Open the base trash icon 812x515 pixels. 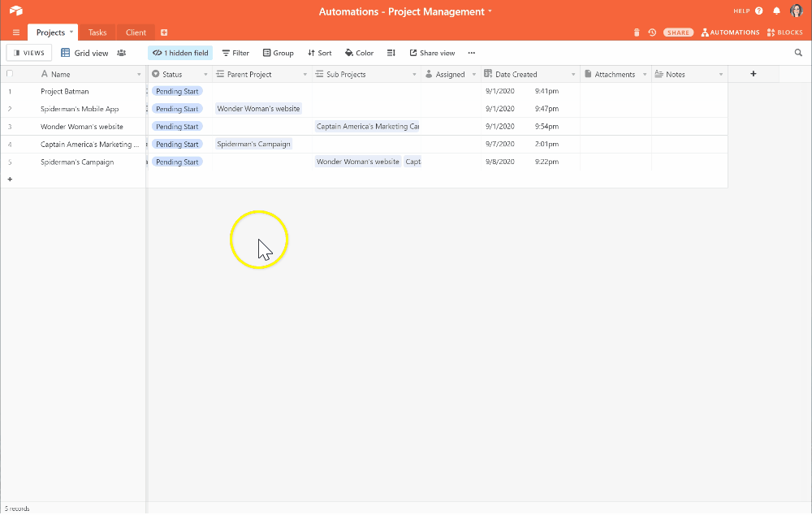(637, 32)
